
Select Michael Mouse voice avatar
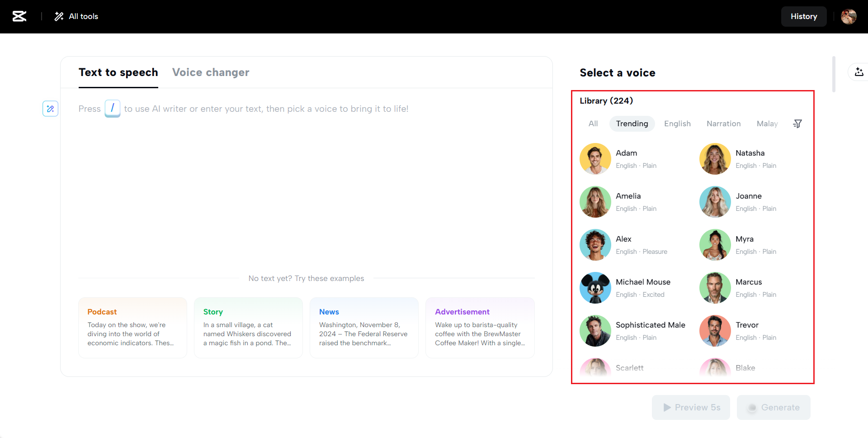point(595,288)
